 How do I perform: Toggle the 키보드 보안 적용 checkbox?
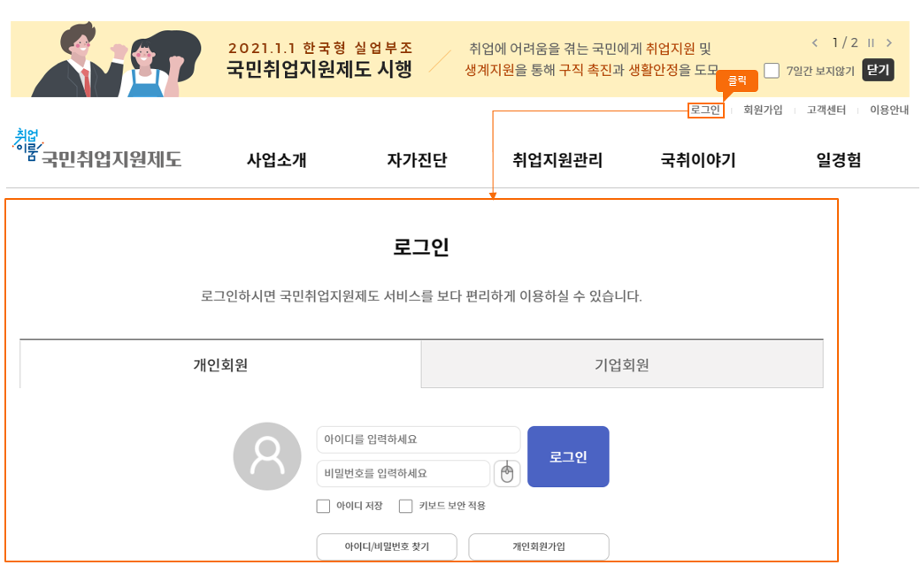pyautogui.click(x=406, y=507)
